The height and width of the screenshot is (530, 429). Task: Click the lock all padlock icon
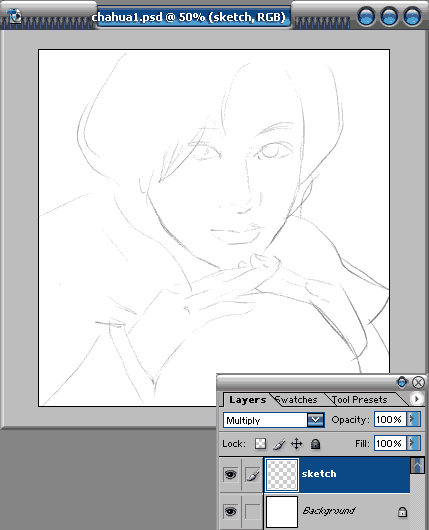315,444
